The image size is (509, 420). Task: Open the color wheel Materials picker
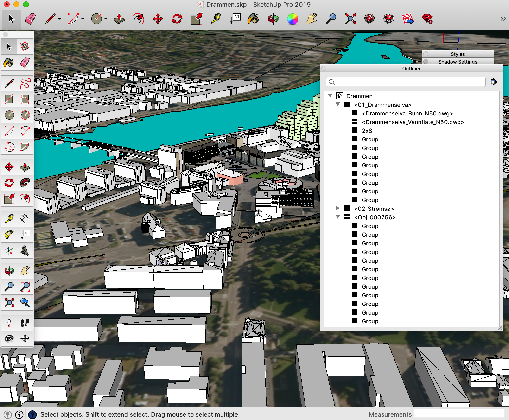(x=293, y=19)
